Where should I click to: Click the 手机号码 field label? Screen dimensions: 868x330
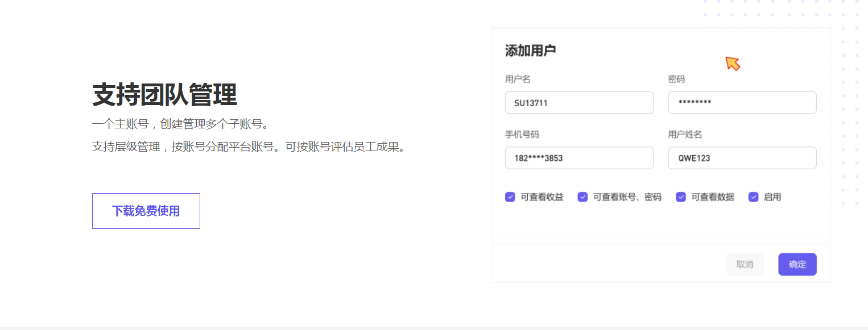pos(523,135)
